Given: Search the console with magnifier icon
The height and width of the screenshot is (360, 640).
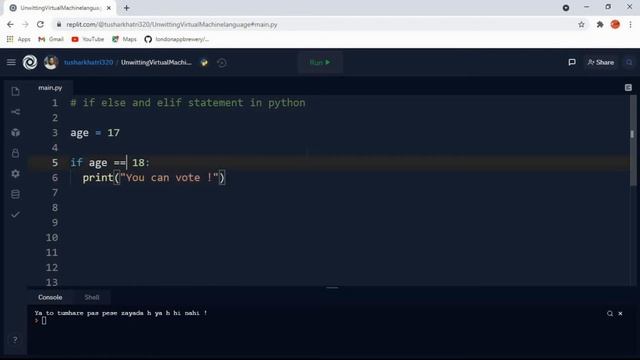Looking at the screenshot, I should (610, 313).
